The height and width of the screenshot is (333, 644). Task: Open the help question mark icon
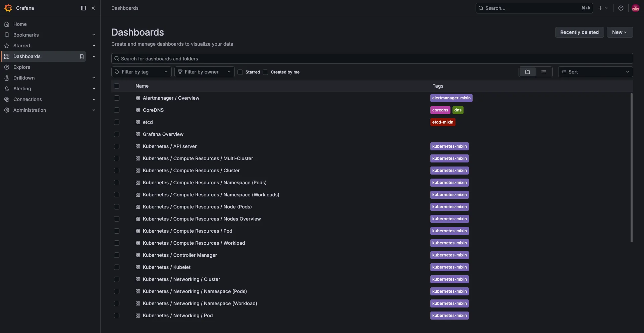[621, 8]
